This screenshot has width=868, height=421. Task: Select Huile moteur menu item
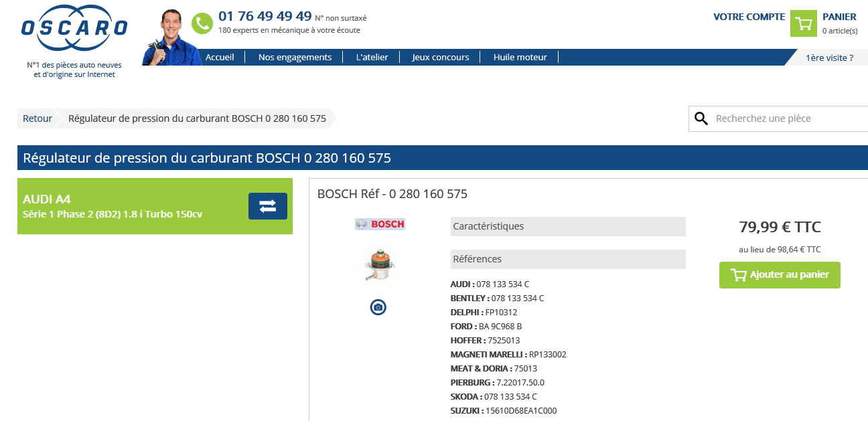coord(520,58)
